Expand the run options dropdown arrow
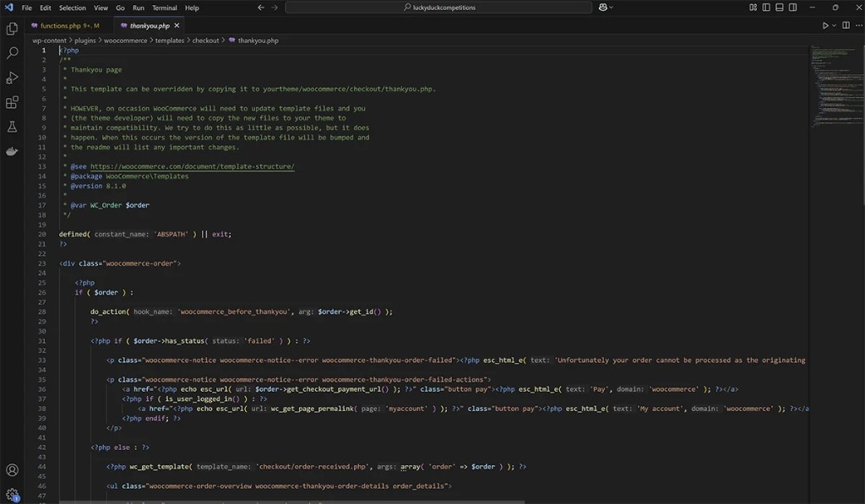Viewport: 865px width, 504px height. pyautogui.click(x=834, y=25)
